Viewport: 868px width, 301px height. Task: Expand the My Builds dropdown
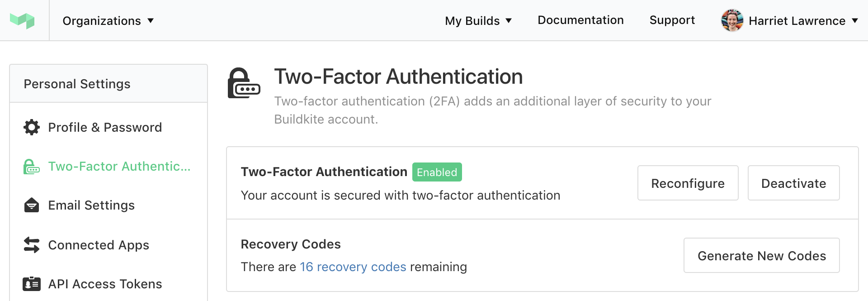tap(478, 20)
